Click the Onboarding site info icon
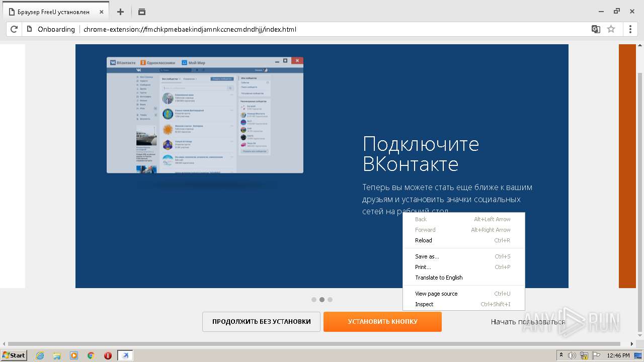 [31, 29]
